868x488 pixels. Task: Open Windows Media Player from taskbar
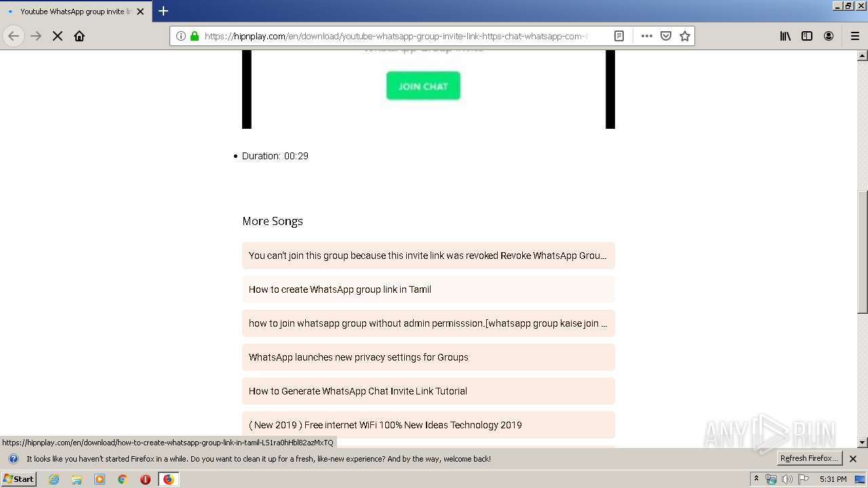pyautogui.click(x=100, y=479)
